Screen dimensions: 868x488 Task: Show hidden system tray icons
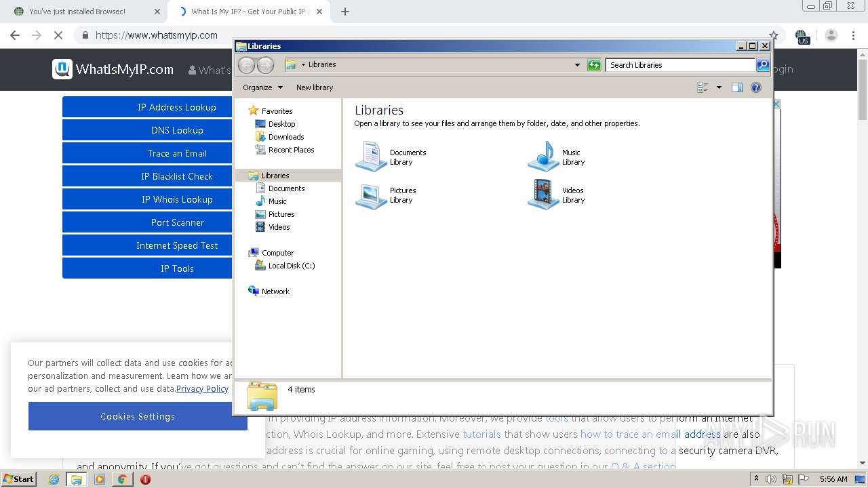tap(756, 479)
